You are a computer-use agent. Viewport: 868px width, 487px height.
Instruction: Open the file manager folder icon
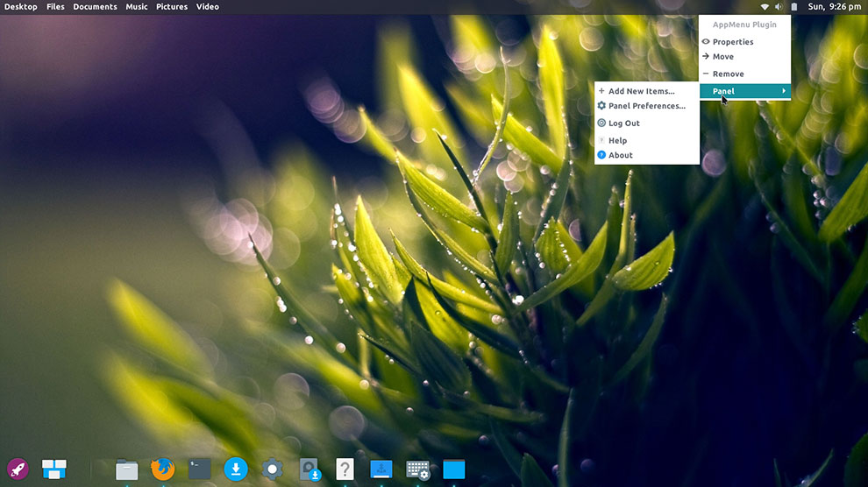click(127, 469)
